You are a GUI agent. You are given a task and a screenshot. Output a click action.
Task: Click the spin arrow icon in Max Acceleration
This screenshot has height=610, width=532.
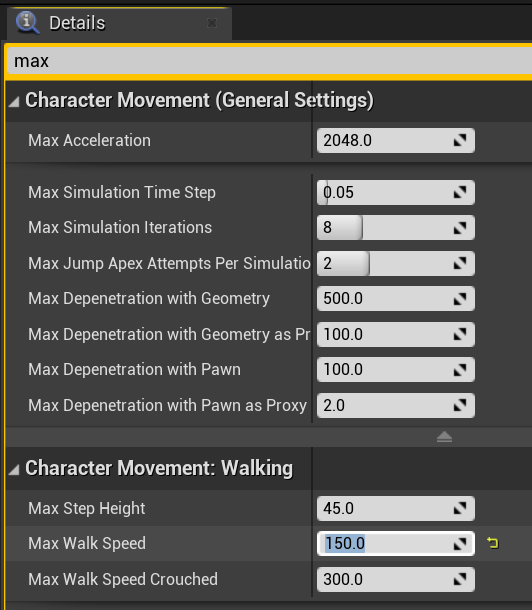460,140
